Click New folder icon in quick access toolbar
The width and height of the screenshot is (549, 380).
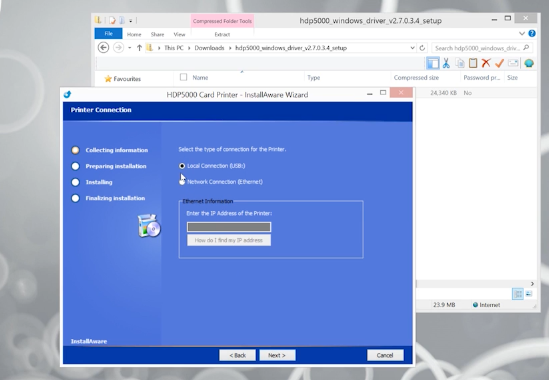(x=121, y=21)
